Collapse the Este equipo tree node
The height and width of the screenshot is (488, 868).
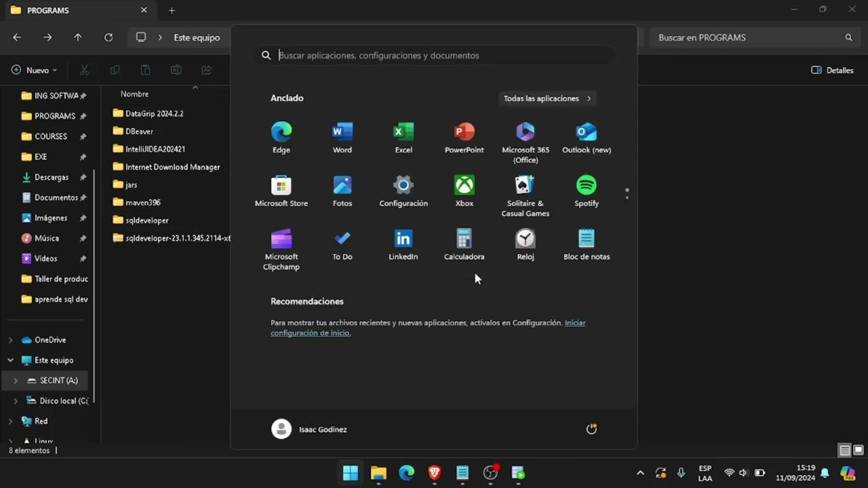click(x=10, y=360)
